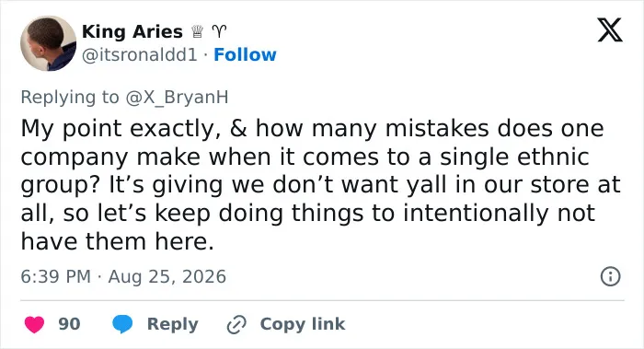Click the 'Replying to' label
The width and height of the screenshot is (644, 349).
(70, 98)
